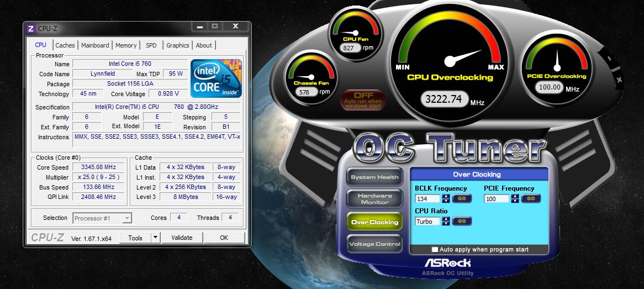Click the Tools button in CPU-Z
Image resolution: width=644 pixels, height=289 pixels.
point(135,238)
